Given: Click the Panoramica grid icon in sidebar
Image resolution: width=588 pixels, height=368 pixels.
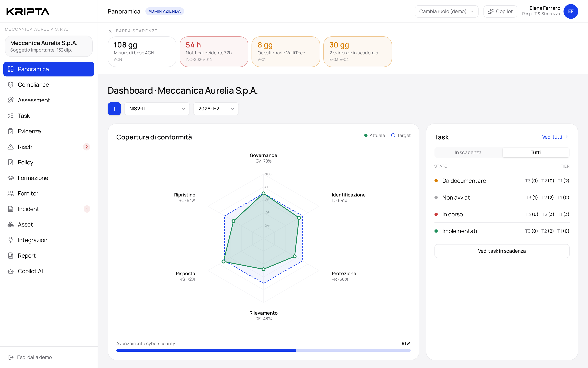Looking at the screenshot, I should [10, 69].
